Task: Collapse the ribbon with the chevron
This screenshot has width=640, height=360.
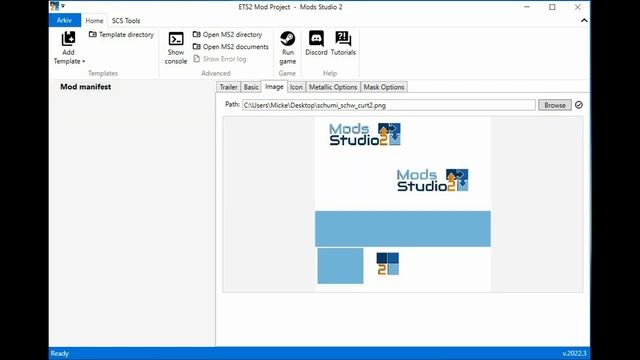Action: (584, 20)
